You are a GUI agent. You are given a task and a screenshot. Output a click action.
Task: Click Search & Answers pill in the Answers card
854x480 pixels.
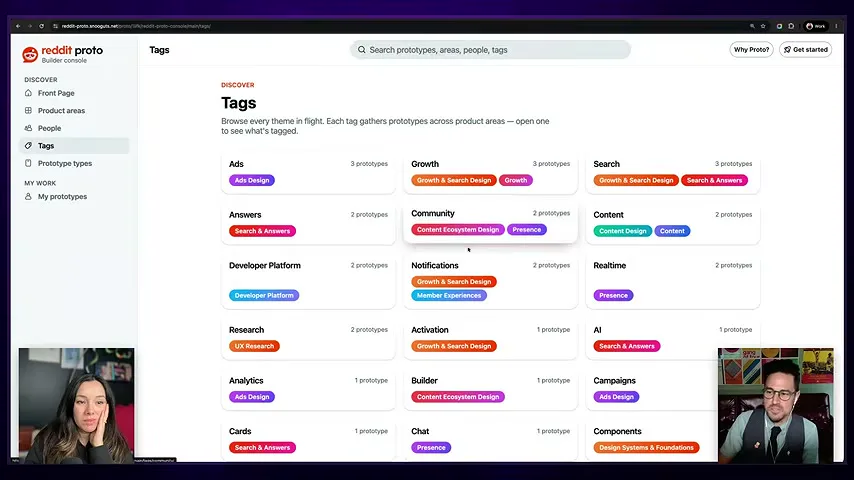[263, 231]
